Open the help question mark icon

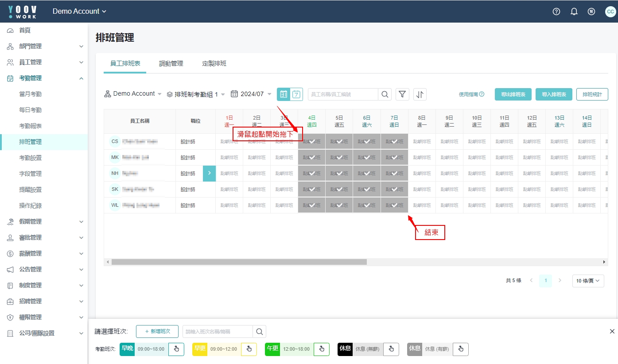[556, 12]
